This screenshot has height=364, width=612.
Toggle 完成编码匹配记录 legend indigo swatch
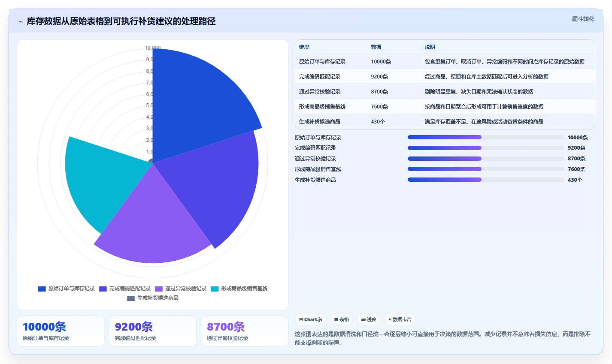coord(103,289)
